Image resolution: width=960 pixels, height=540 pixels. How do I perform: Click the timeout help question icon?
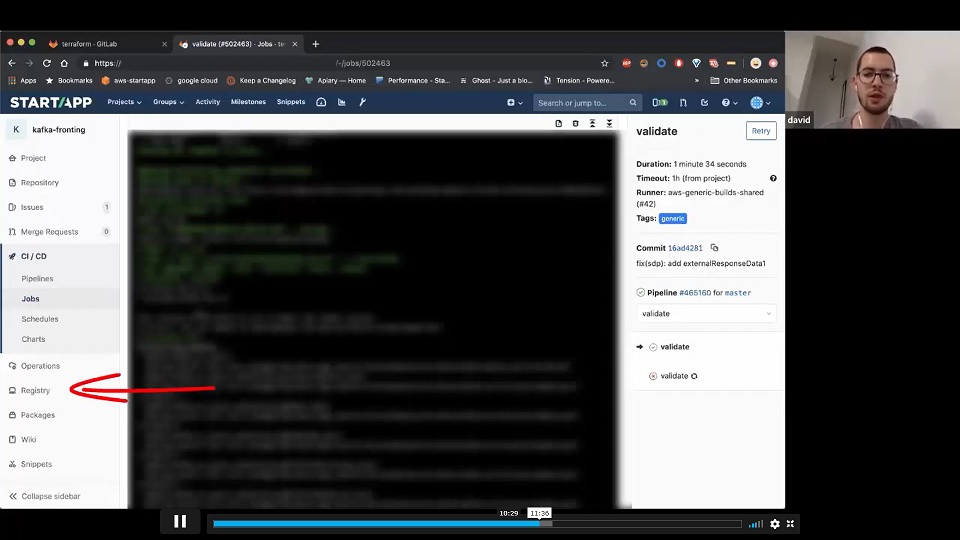click(773, 178)
